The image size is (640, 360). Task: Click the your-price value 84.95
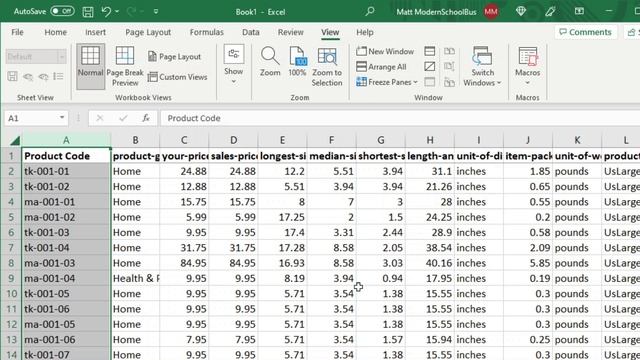(184, 263)
